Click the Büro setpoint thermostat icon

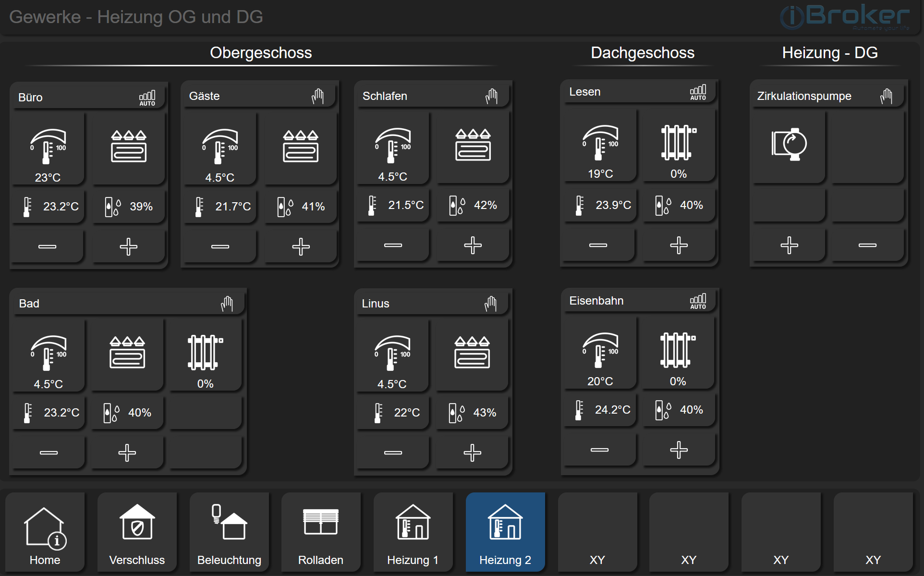click(48, 147)
